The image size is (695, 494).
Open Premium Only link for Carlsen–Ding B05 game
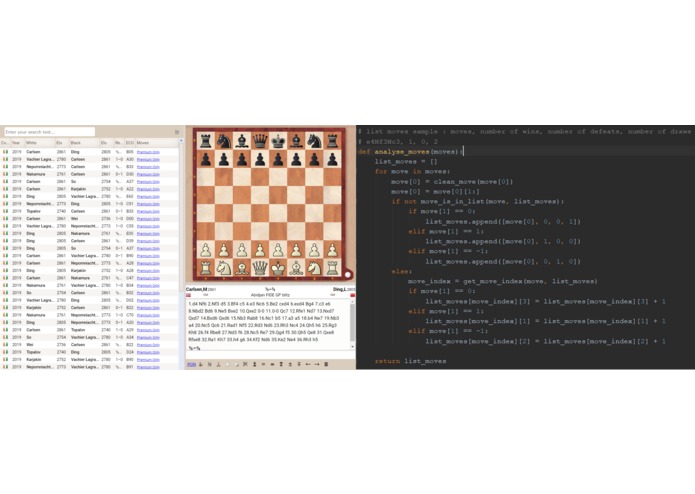tap(148, 152)
